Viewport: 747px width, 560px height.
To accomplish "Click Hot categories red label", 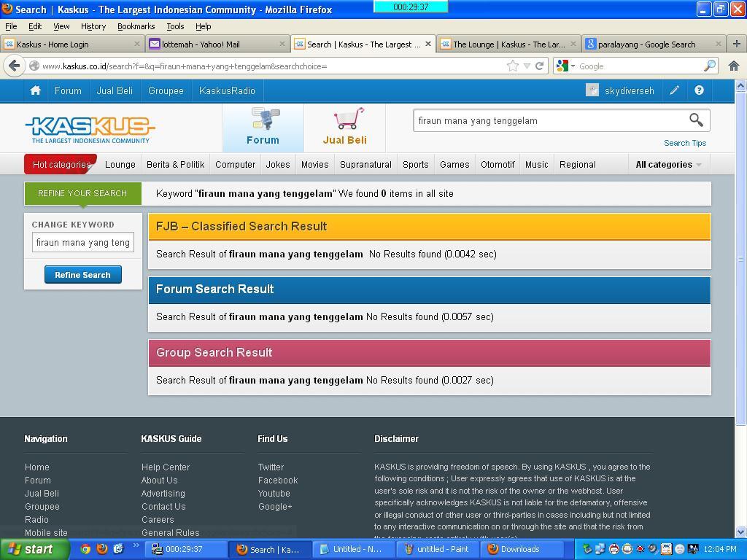I will 61,164.
